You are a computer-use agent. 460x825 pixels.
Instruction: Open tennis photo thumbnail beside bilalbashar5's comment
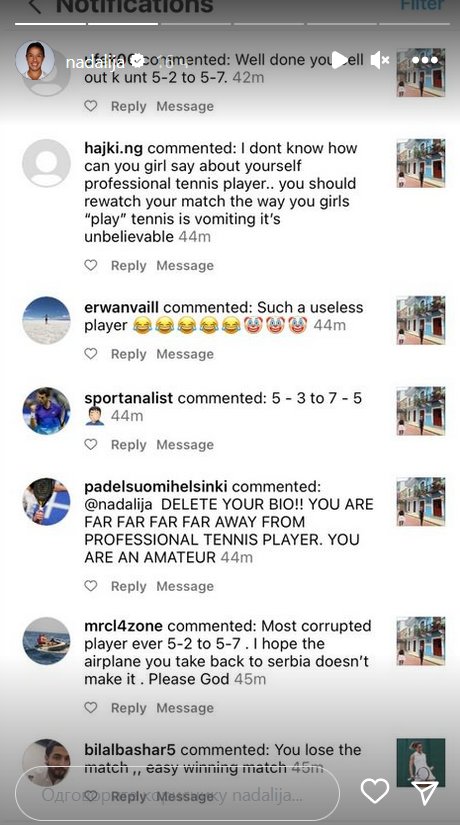421,762
